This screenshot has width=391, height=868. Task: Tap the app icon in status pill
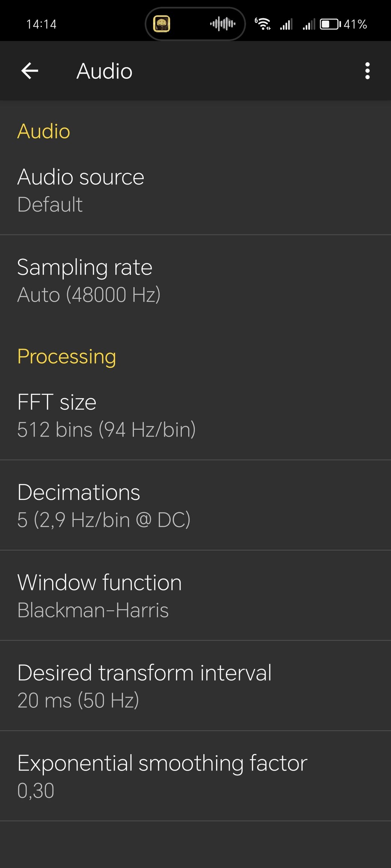[x=162, y=24]
